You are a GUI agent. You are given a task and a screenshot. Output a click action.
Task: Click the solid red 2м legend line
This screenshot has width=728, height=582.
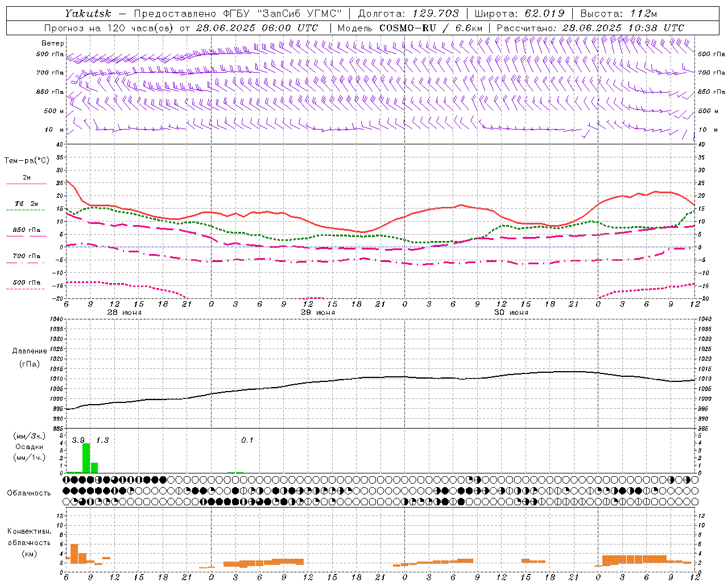pyautogui.click(x=26, y=184)
